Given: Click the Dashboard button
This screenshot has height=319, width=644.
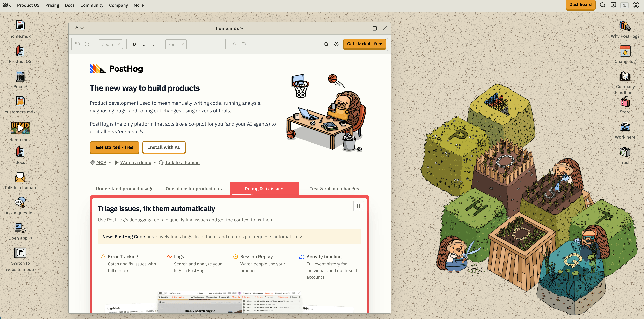Looking at the screenshot, I should [x=580, y=5].
